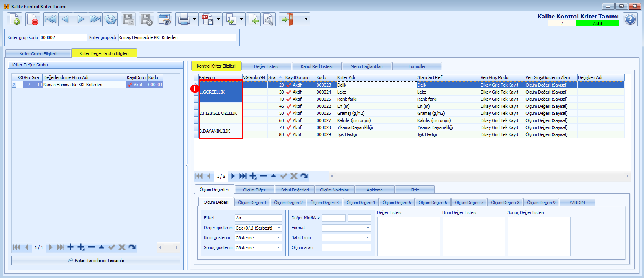Image resolution: width=644 pixels, height=278 pixels.
Task: Open the preview window eye icon
Action: 165,19
